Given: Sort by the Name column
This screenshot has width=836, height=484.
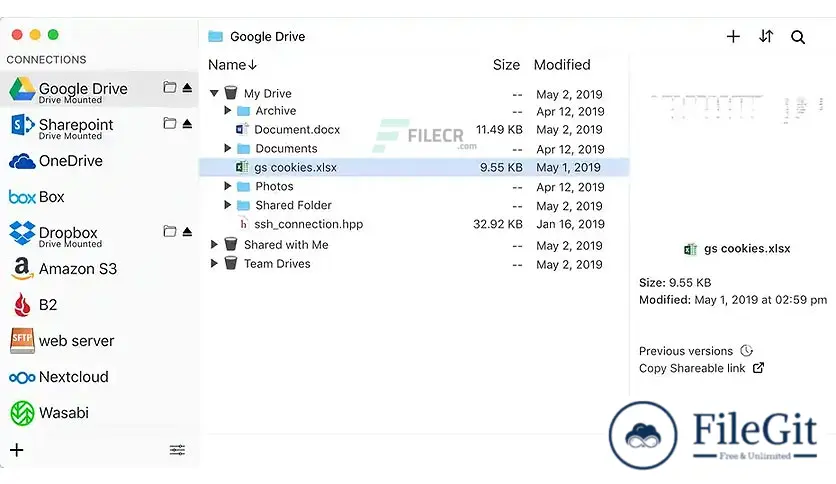Looking at the screenshot, I should (x=232, y=65).
